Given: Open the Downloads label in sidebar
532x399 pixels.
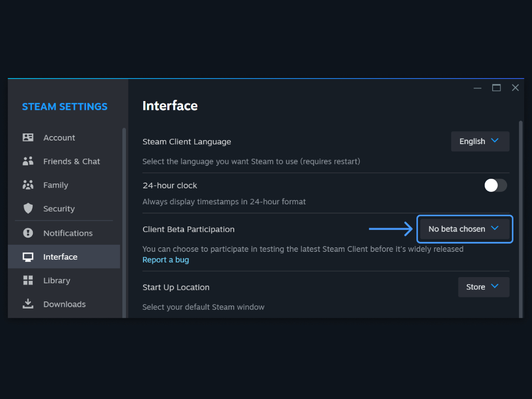Looking at the screenshot, I should [64, 304].
